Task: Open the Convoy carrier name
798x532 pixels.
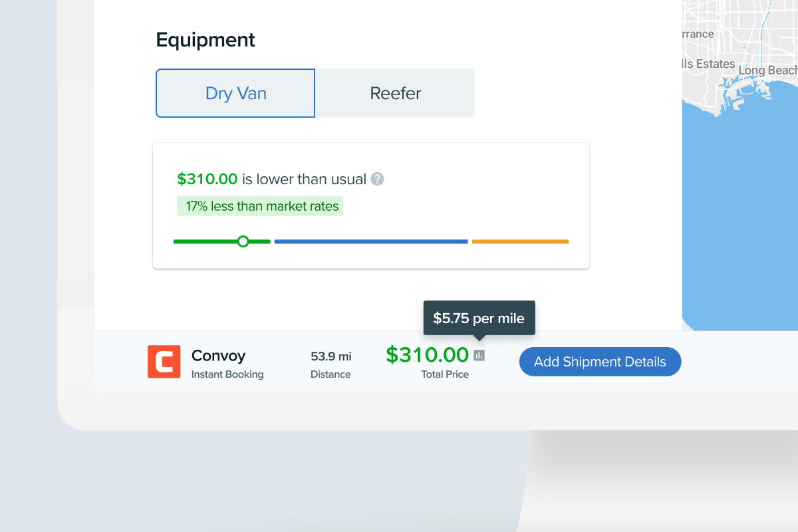Action: (x=218, y=356)
